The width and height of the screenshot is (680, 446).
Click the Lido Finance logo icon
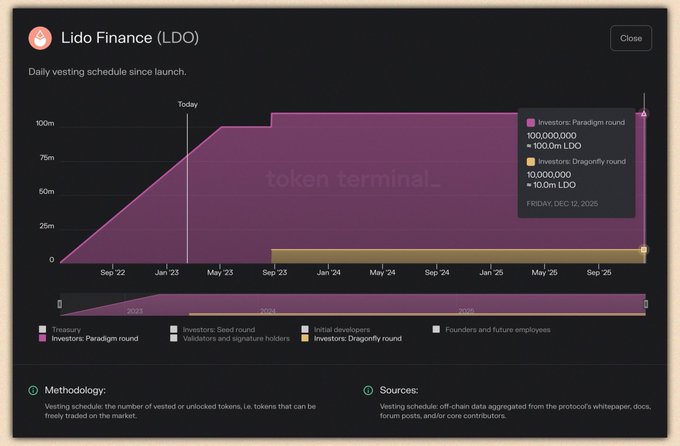tap(41, 39)
